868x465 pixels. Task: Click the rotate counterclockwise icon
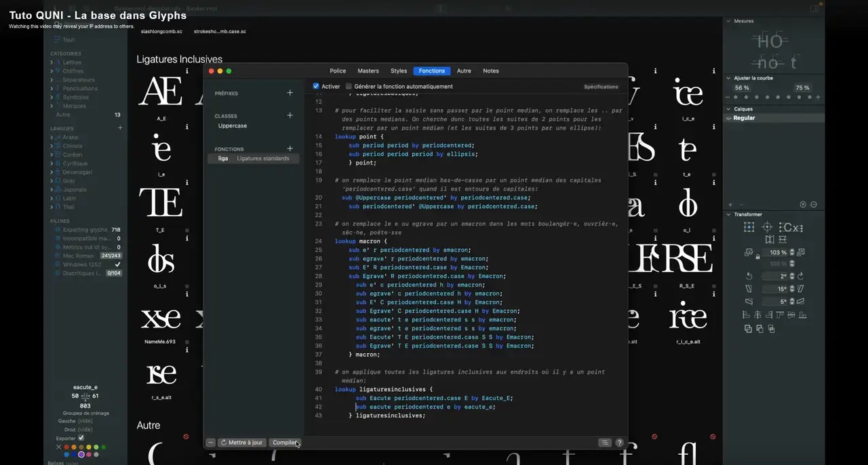[749, 276]
